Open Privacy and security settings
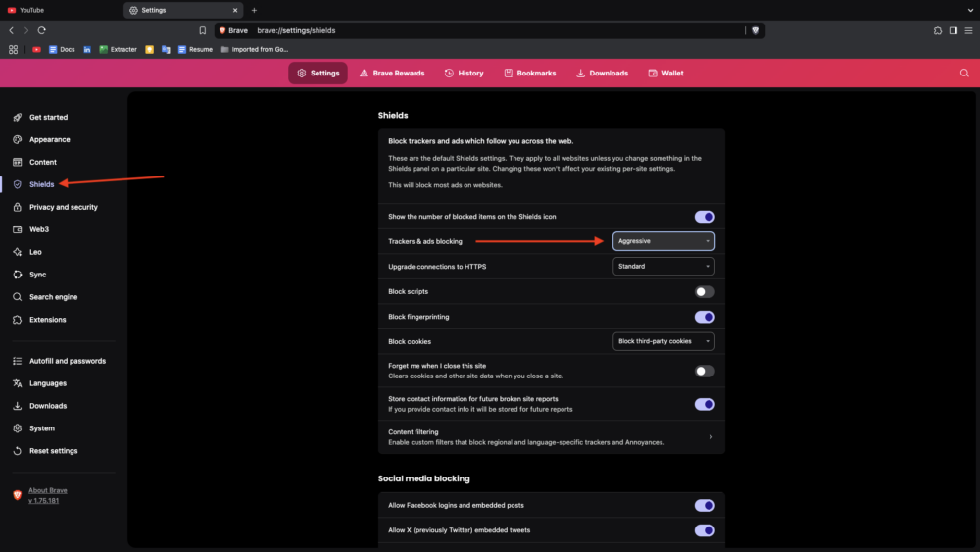Viewport: 980px width, 552px height. pos(56,207)
